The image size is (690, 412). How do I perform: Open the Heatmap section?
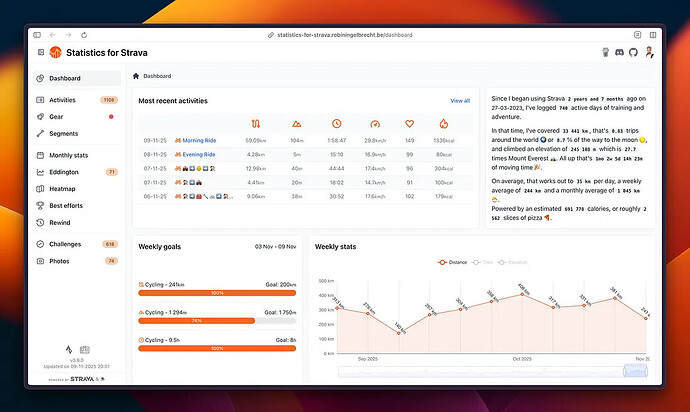(x=63, y=188)
